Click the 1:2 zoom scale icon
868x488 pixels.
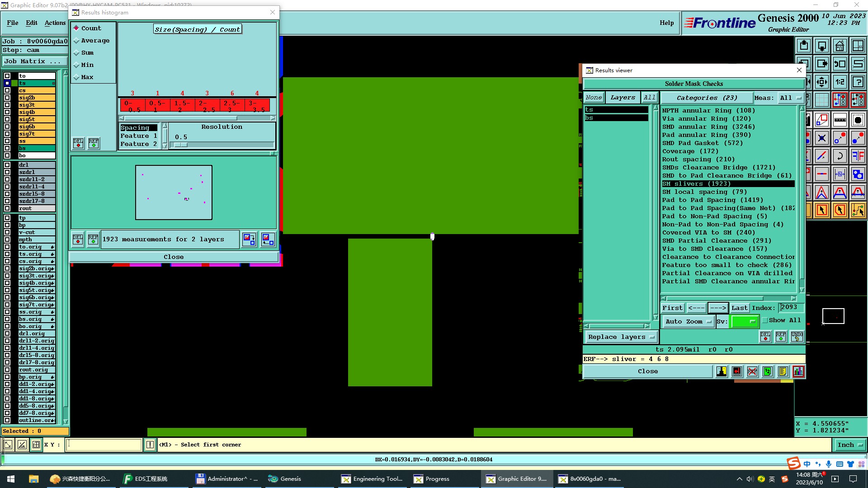click(x=840, y=82)
